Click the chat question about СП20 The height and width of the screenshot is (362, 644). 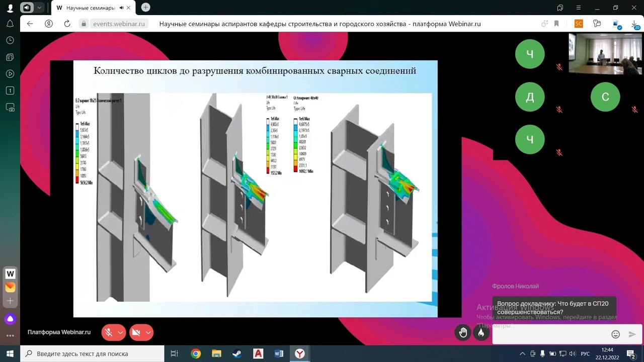(553, 308)
